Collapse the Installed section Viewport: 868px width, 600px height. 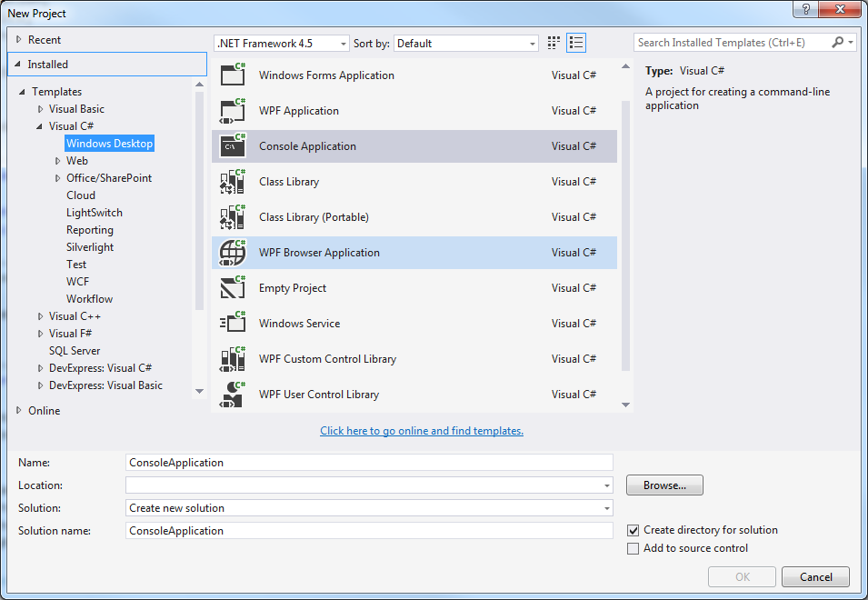[17, 65]
